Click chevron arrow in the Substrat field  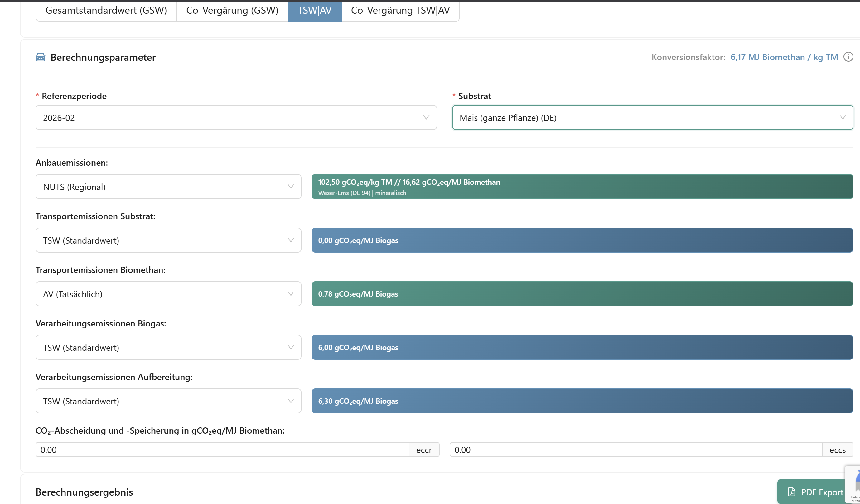coord(842,117)
